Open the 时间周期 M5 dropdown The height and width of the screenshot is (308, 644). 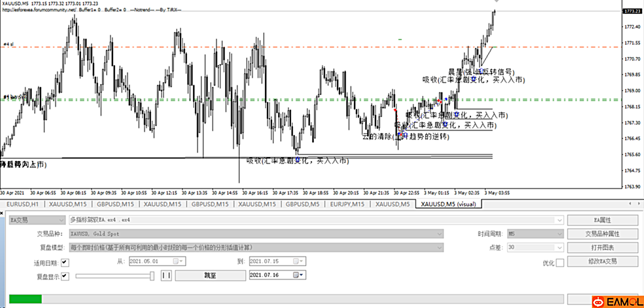(560, 234)
